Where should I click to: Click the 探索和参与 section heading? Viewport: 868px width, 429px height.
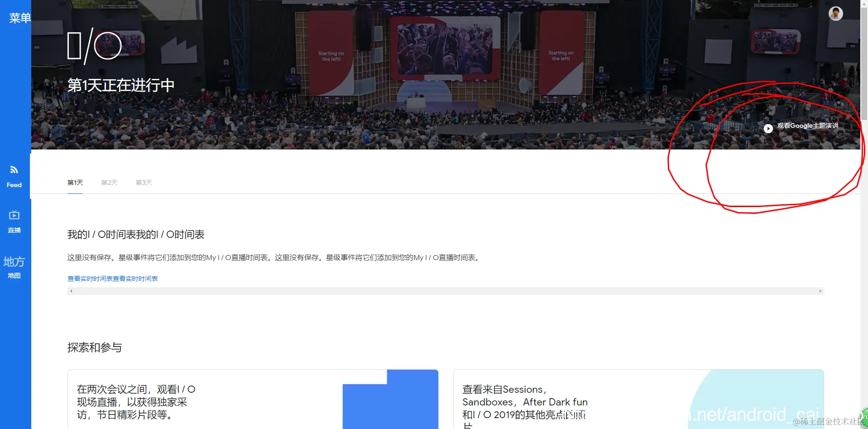pyautogui.click(x=95, y=347)
